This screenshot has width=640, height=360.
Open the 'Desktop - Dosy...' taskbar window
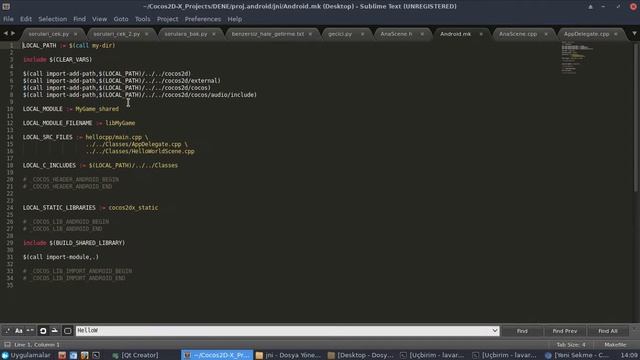[x=361, y=355]
